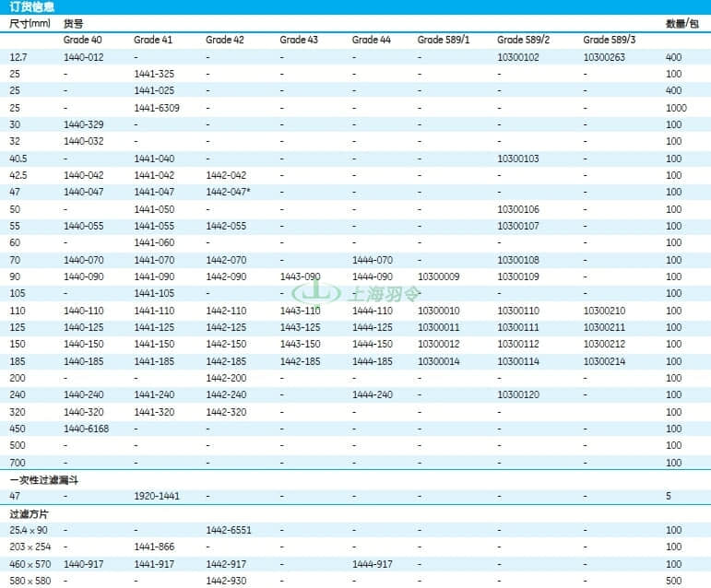Select the Grade 42 column header
Screen dimensions: 711x588
click(x=225, y=40)
